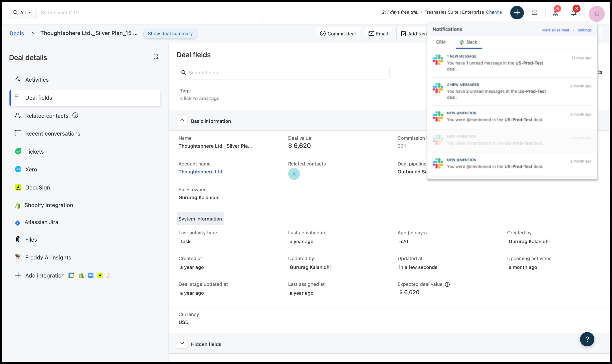Open the email inbox envelope icon
Screen dimensions: 612x364
pyautogui.click(x=534, y=13)
